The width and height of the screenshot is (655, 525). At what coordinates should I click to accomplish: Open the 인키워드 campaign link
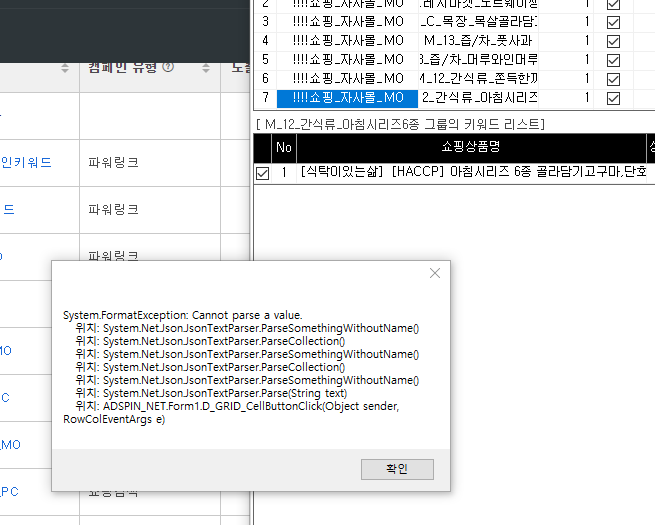point(26,162)
